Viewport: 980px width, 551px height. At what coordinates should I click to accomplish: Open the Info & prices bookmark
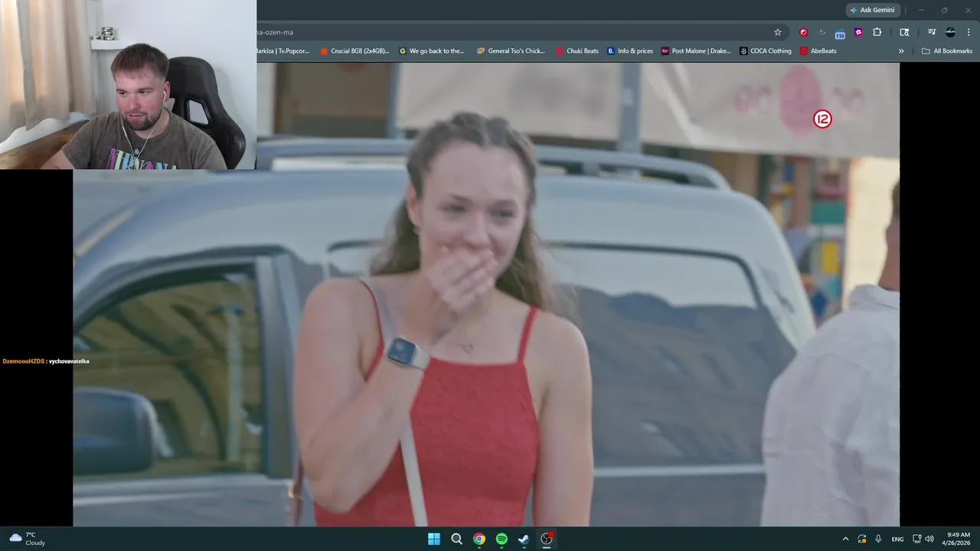(x=630, y=51)
